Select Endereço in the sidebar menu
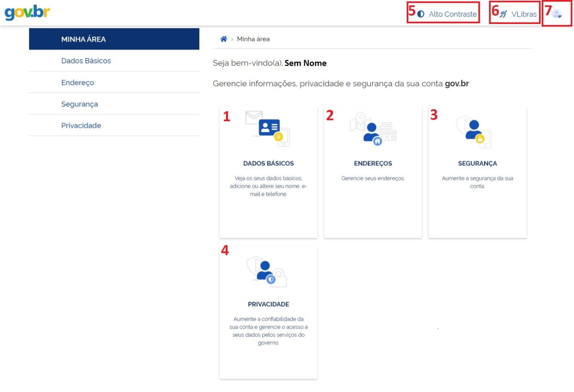The width and height of the screenshot is (574, 392). click(x=78, y=82)
